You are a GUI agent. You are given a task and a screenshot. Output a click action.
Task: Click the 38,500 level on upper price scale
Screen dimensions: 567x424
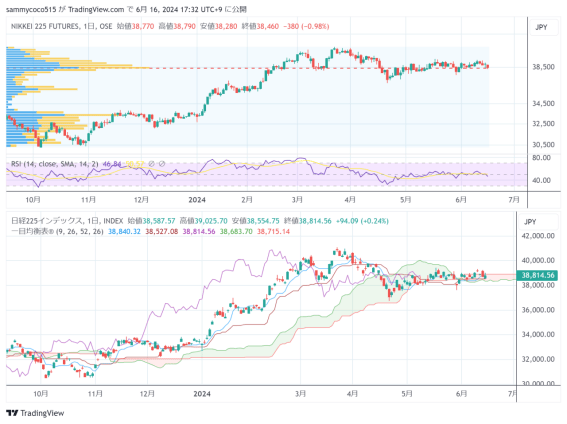[x=543, y=67]
